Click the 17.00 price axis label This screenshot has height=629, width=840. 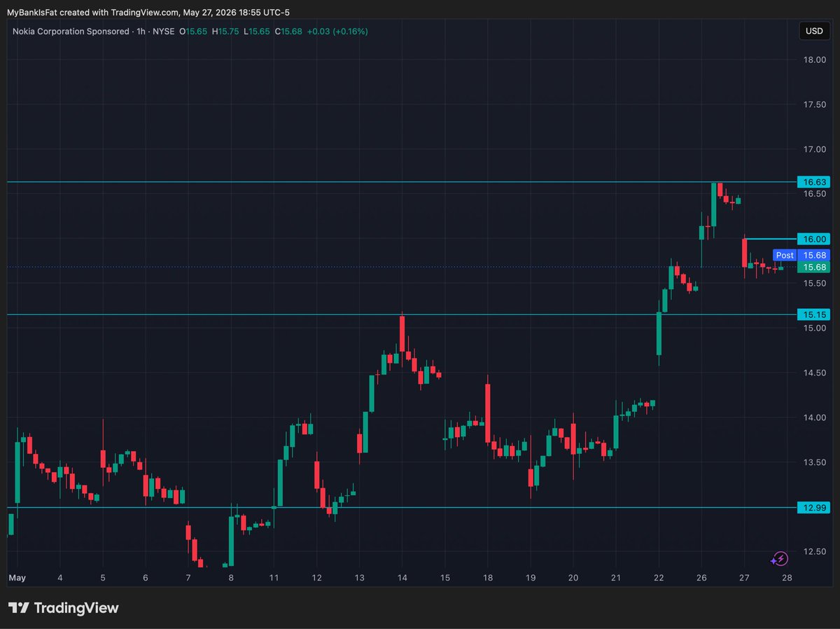[813, 150]
